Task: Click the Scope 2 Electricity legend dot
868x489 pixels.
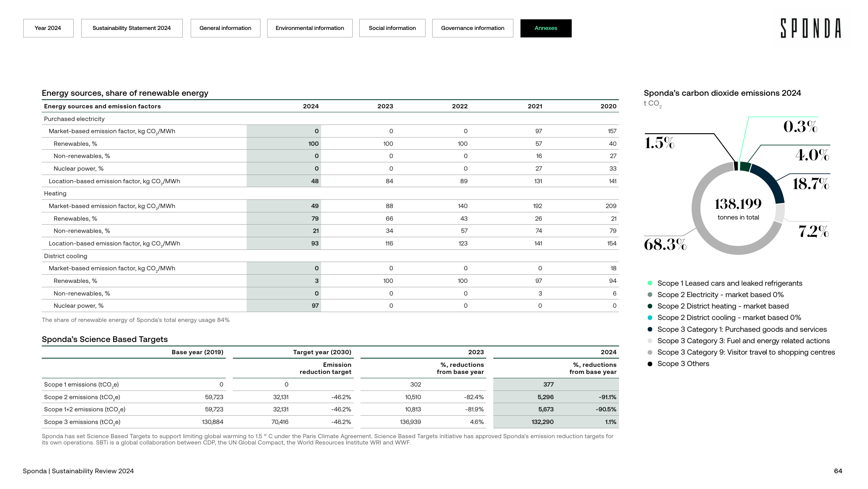Action: click(650, 295)
